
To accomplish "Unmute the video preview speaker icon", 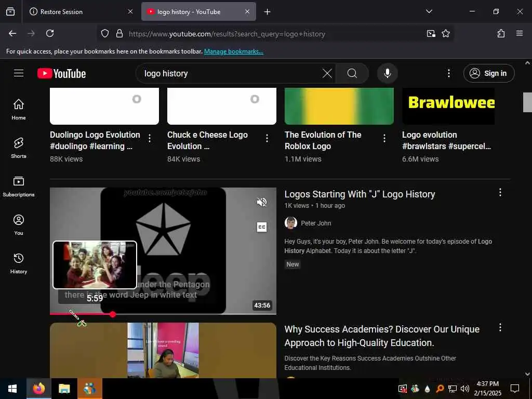I will (x=262, y=202).
